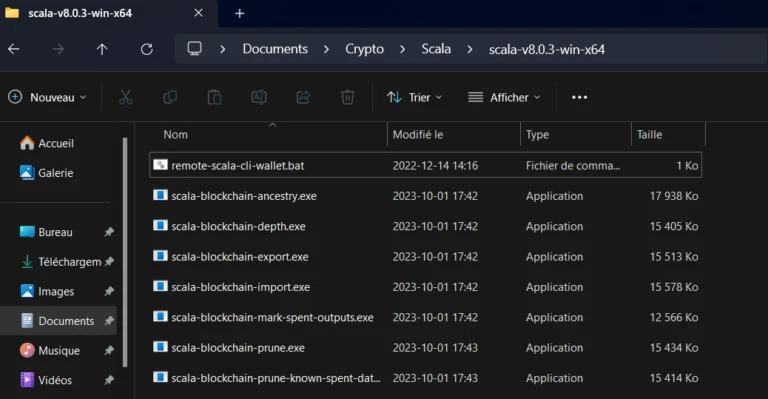This screenshot has height=399, width=768.
Task: Click the Delete trash icon
Action: click(348, 97)
